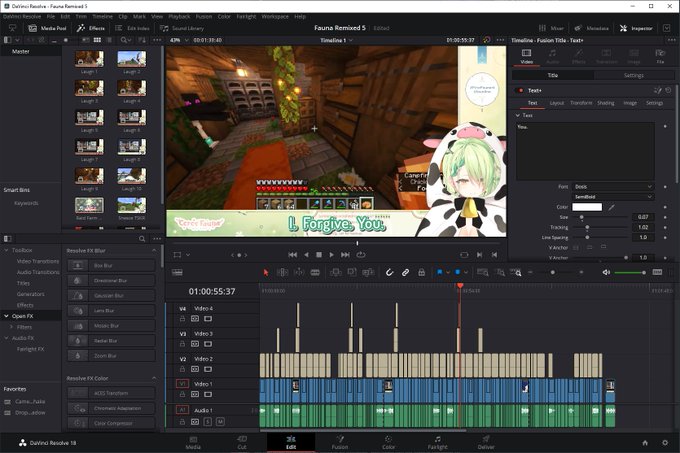Image resolution: width=680 pixels, height=453 pixels.
Task: Play the timeline in reverse
Action: 306,255
